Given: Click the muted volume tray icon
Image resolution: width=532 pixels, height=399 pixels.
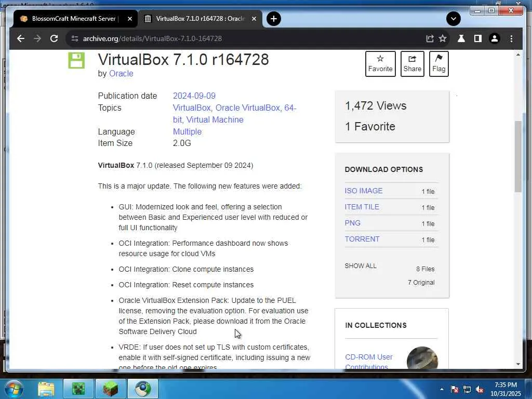Looking at the screenshot, I should [x=480, y=389].
